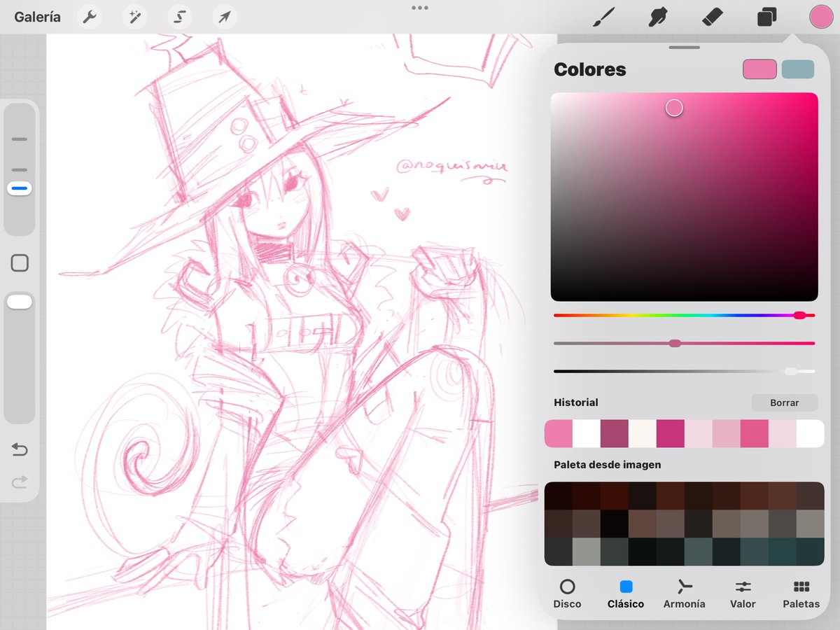The image size is (840, 630).
Task: Pick the teal swatch at bottom-right of palette
Action: (811, 552)
